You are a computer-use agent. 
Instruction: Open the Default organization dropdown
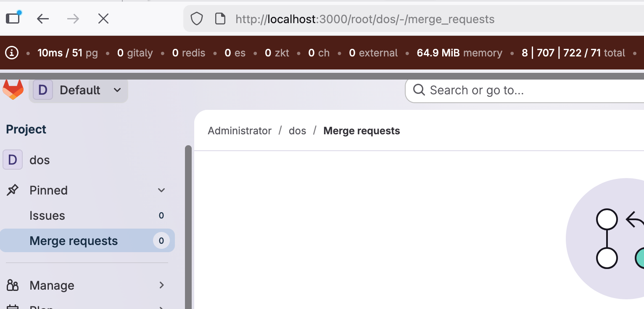78,90
